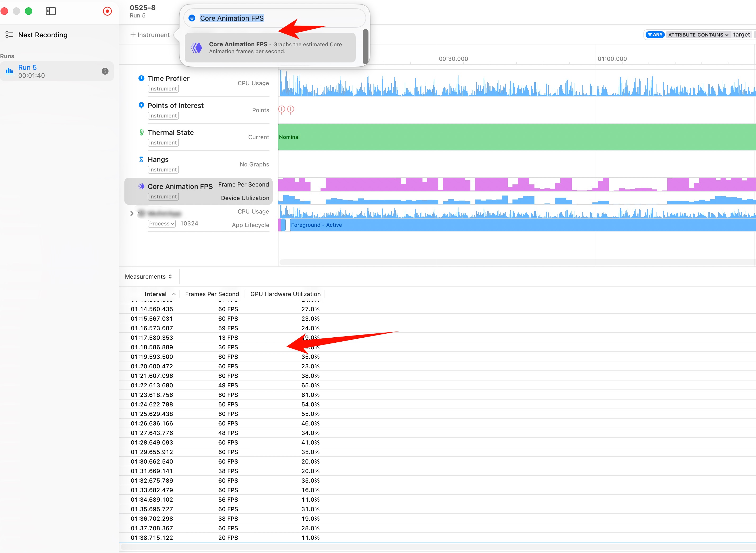
Task: Select the 01:31.669.141 row with 38 FPS
Action: click(x=438, y=471)
